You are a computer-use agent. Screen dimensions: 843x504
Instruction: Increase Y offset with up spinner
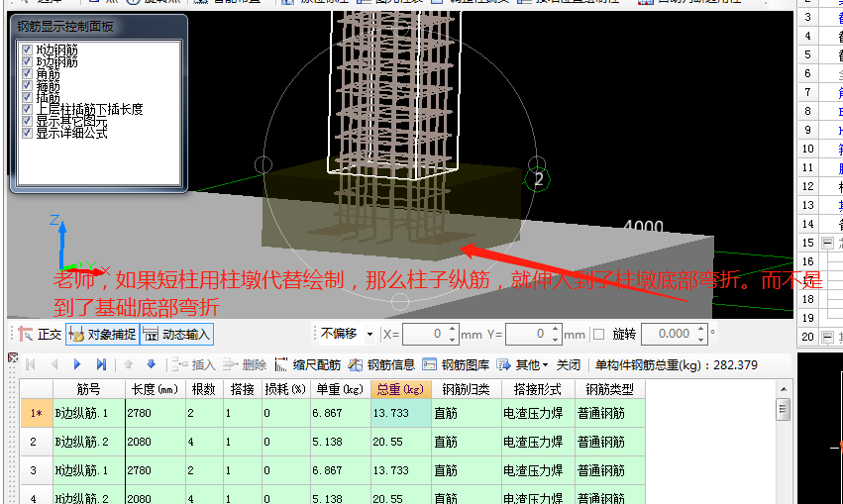pyautogui.click(x=556, y=329)
